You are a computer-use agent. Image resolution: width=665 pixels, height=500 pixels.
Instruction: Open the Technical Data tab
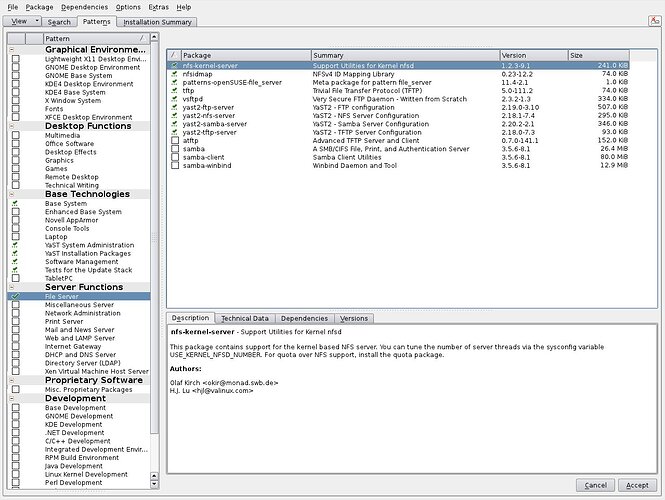pyautogui.click(x=245, y=318)
